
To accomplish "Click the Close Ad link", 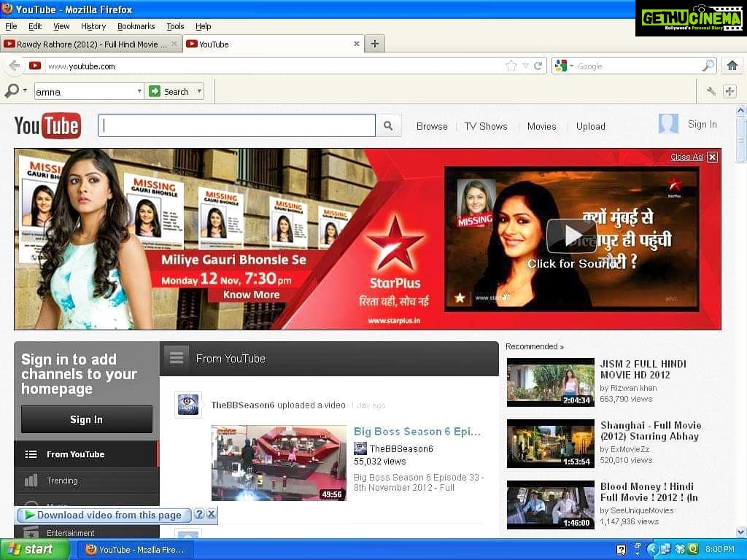I will pos(686,157).
